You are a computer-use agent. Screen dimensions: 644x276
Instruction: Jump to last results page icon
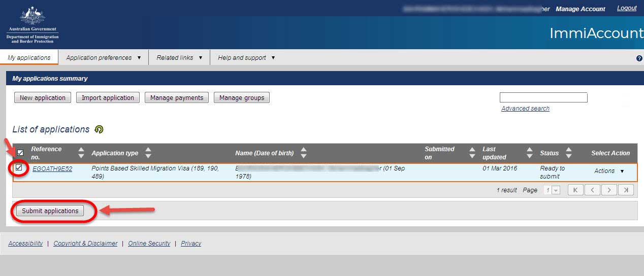[626, 190]
